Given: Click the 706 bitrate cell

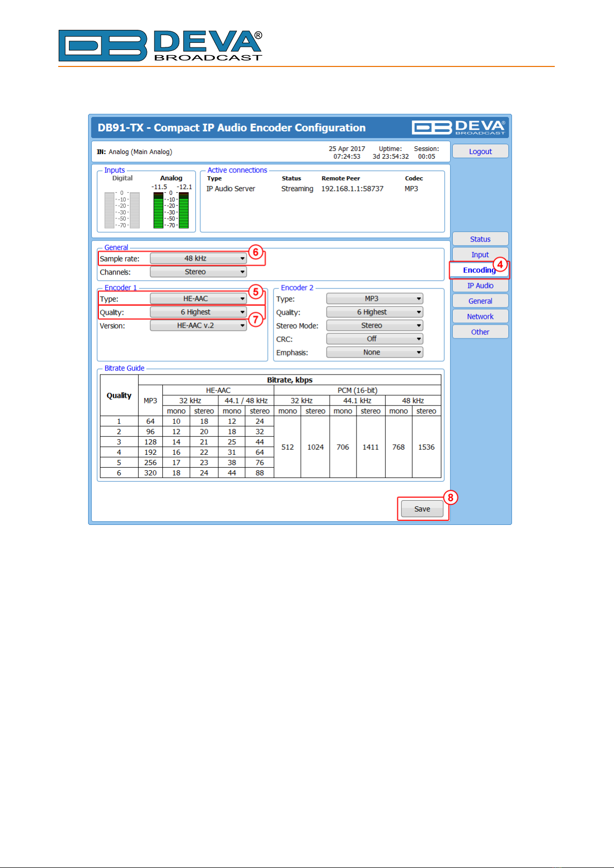Looking at the screenshot, I should coord(343,447).
